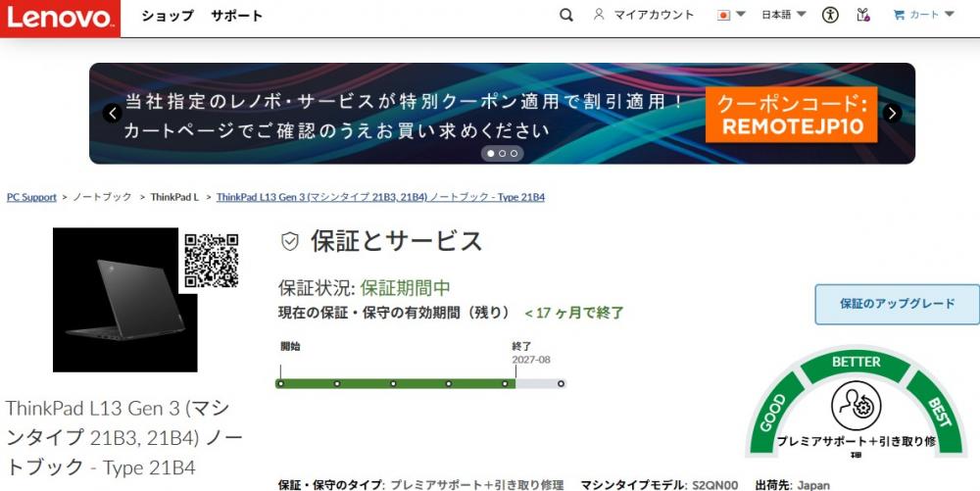980x491 pixels.
Task: Open the 日本語 language dropdown
Action: point(783,15)
